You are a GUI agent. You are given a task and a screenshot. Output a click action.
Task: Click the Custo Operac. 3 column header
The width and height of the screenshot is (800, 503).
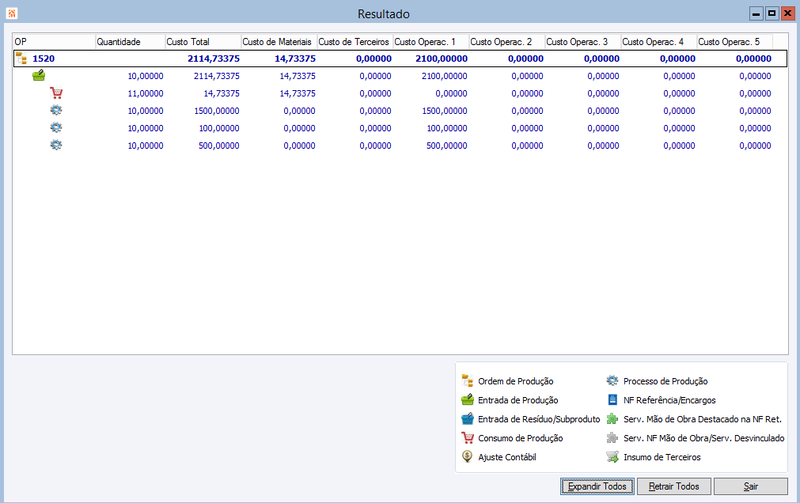pyautogui.click(x=583, y=42)
